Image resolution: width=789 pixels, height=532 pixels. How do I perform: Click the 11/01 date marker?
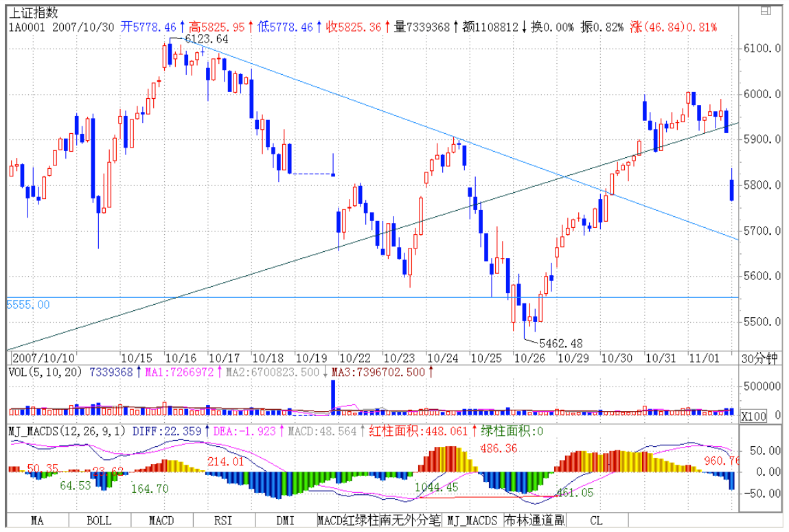point(704,358)
